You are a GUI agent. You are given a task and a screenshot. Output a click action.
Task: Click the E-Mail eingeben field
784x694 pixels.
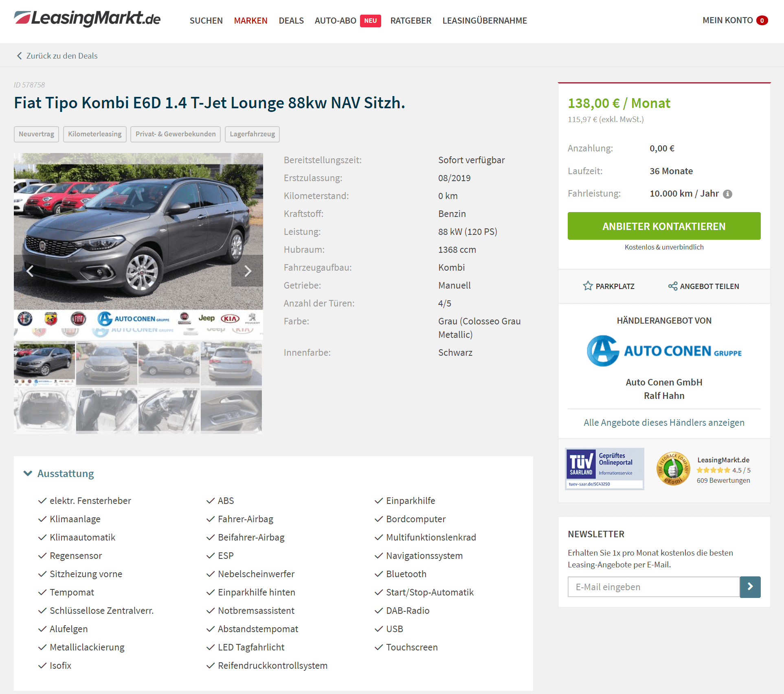[x=654, y=587]
